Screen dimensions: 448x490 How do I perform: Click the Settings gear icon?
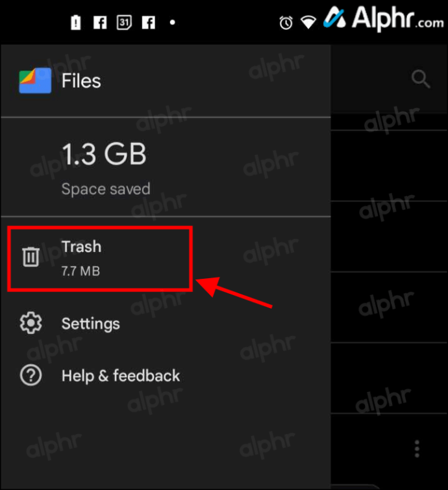pos(31,323)
